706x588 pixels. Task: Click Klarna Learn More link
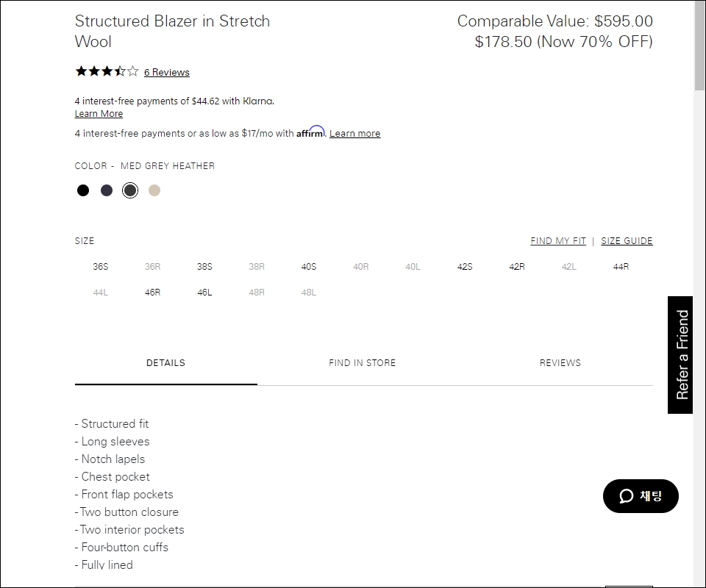click(x=99, y=114)
